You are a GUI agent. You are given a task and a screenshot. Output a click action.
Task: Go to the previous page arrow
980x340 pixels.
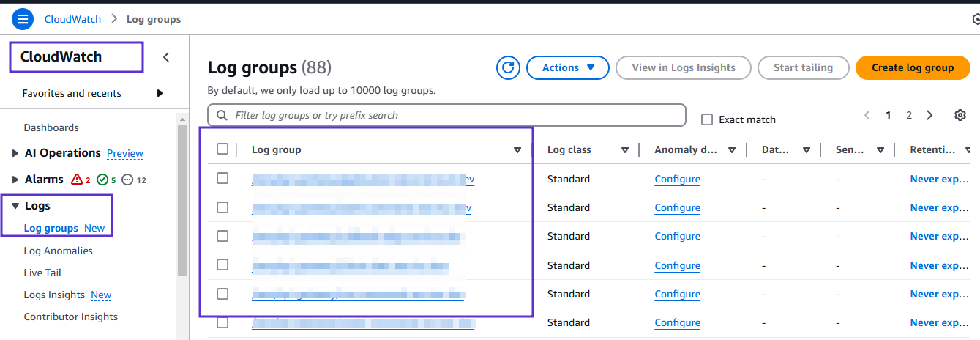(867, 115)
